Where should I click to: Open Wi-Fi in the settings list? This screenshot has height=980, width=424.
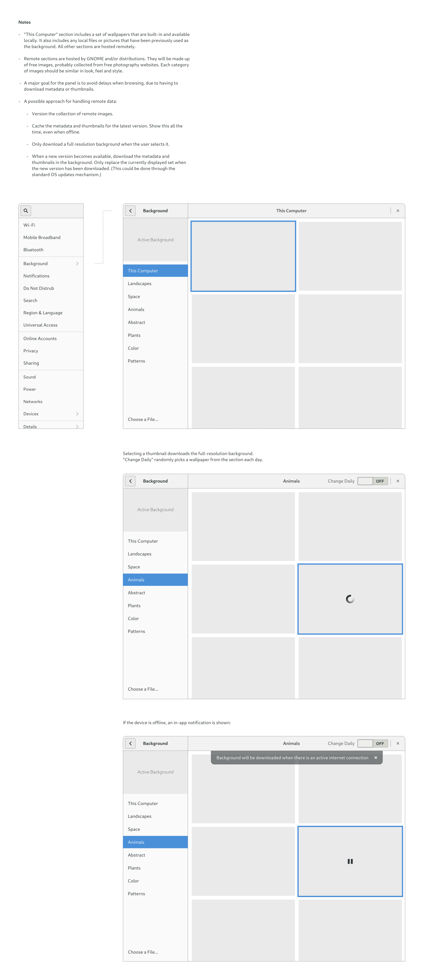click(29, 225)
